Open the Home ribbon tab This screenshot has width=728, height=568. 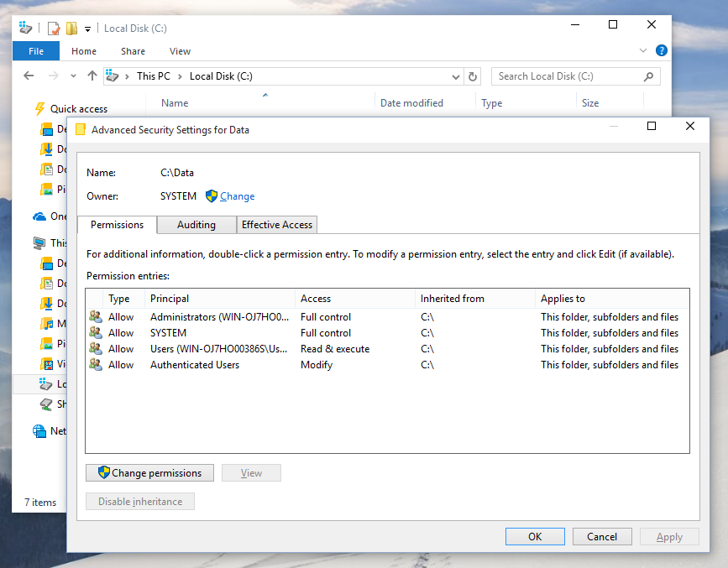83,50
